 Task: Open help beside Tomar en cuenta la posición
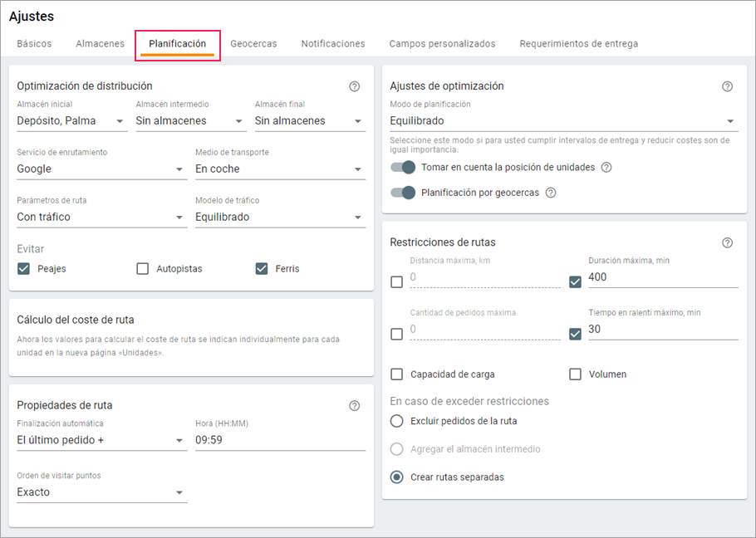pyautogui.click(x=606, y=168)
